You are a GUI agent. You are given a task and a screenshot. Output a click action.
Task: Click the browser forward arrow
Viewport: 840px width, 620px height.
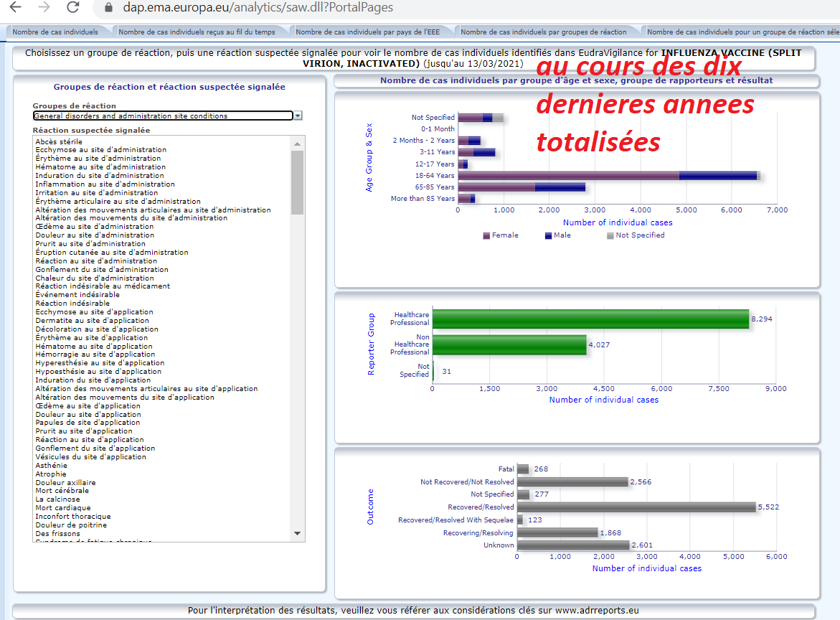click(x=44, y=8)
